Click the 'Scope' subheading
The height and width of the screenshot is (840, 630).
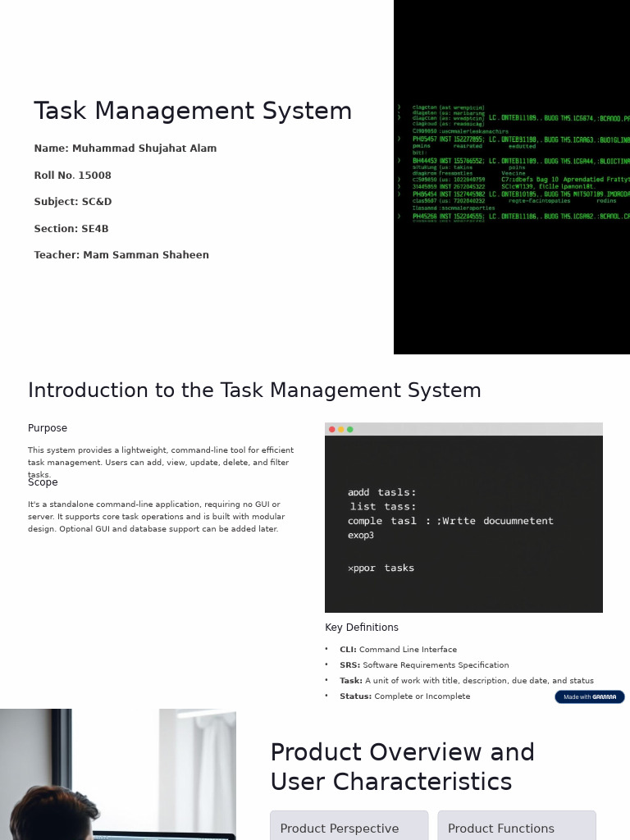click(x=43, y=482)
